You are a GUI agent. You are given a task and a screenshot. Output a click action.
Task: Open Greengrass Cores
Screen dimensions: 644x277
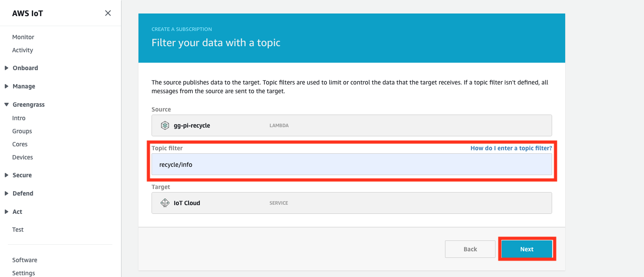point(20,144)
